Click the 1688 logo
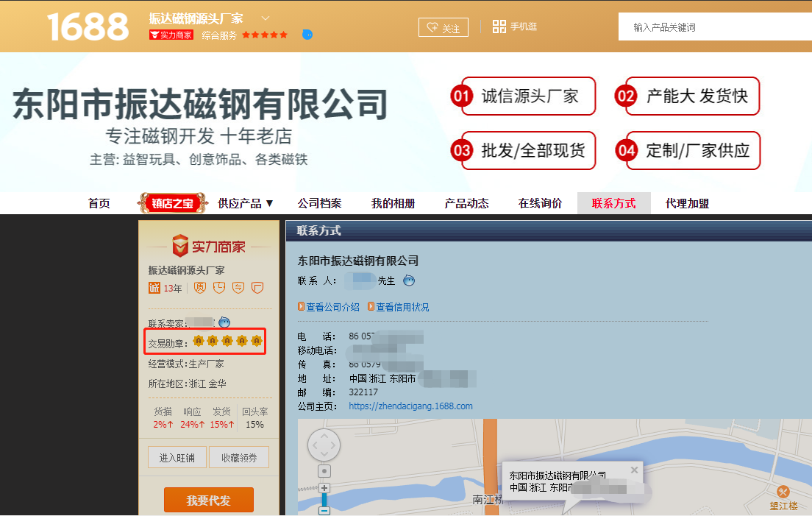 tap(88, 27)
